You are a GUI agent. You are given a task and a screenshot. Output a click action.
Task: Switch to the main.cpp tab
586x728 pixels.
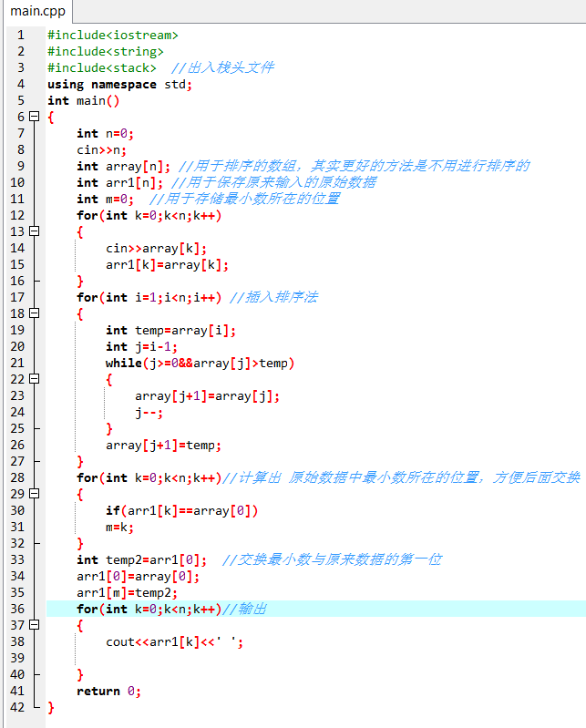[x=37, y=11]
